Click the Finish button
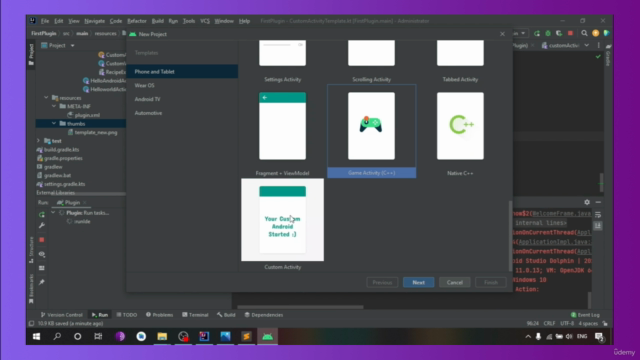 coord(491,282)
